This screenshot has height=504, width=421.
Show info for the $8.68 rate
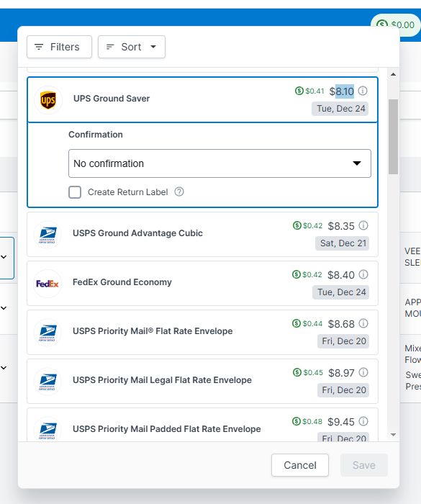click(x=363, y=323)
